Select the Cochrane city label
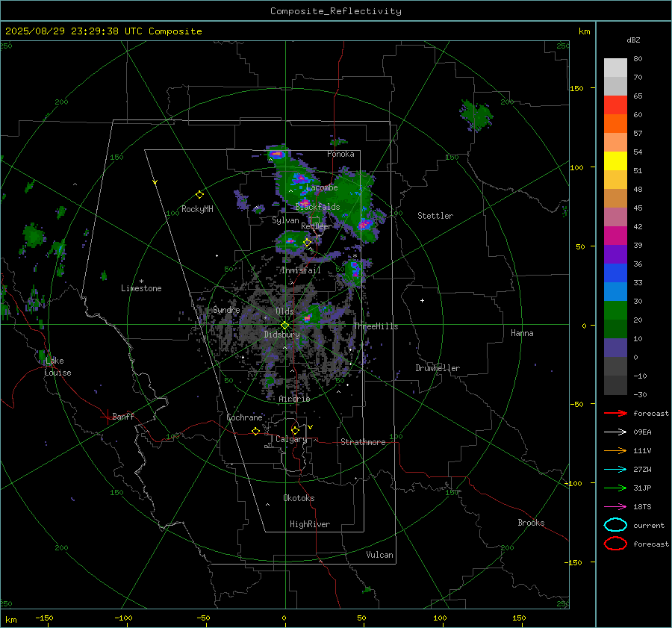 click(x=244, y=417)
